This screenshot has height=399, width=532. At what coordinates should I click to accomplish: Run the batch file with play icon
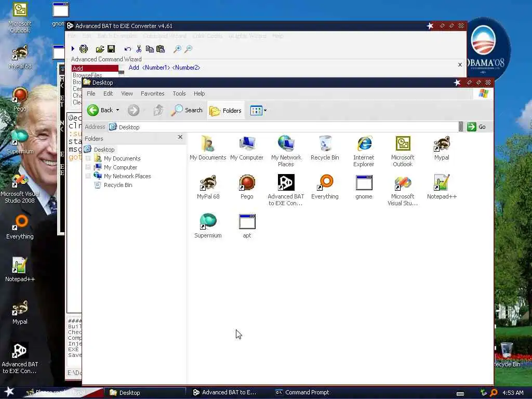tap(73, 49)
